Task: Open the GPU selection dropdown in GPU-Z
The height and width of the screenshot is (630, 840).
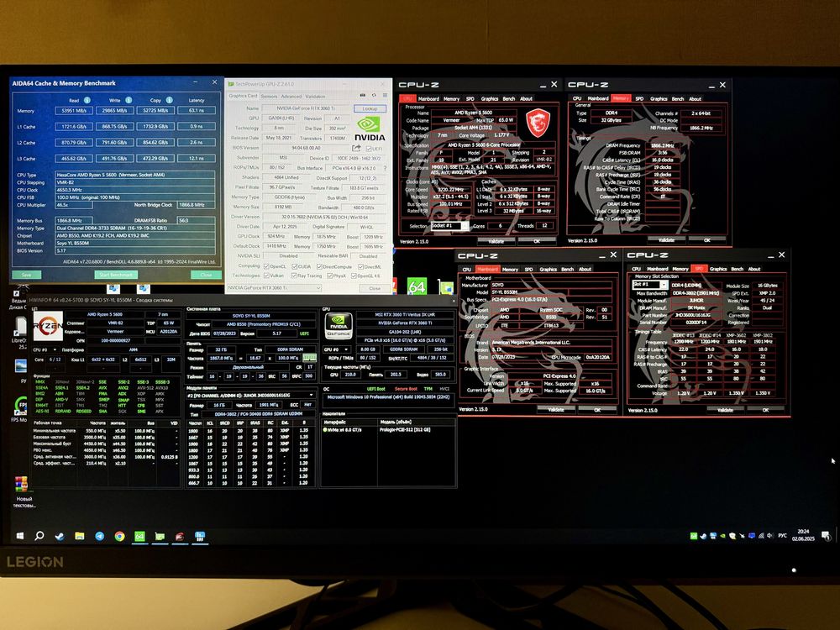Action: tap(275, 288)
